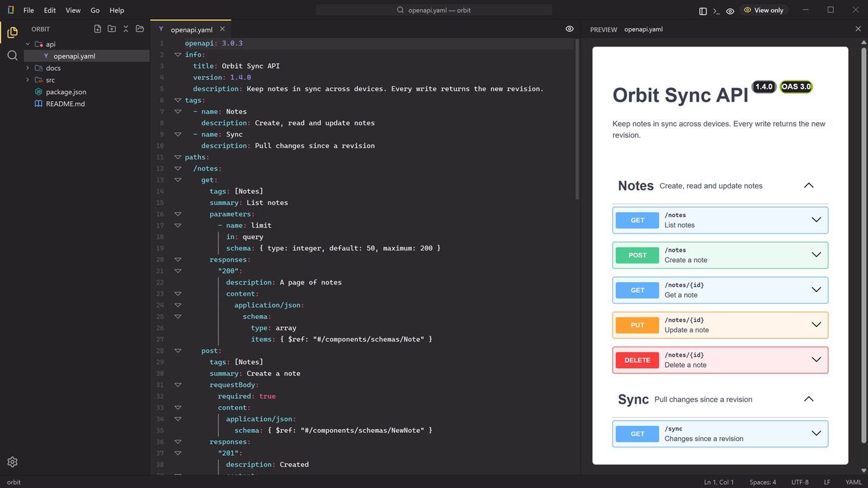
Task: Open the Explorer files view in activity bar
Action: tap(12, 32)
